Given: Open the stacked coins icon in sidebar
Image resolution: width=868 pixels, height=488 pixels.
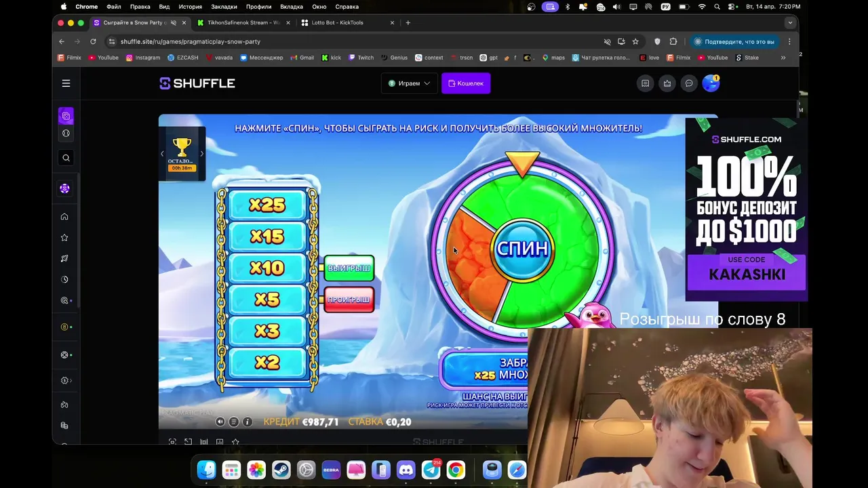Looking at the screenshot, I should click(x=64, y=426).
